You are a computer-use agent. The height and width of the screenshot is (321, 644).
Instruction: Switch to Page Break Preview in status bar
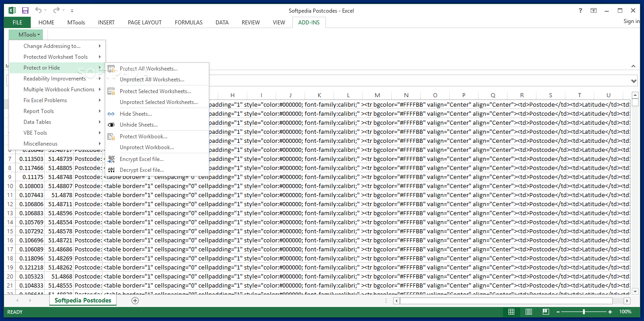pos(545,312)
